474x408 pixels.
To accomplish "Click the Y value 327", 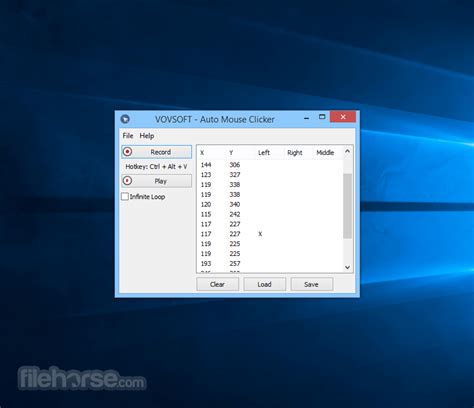I will point(235,175).
